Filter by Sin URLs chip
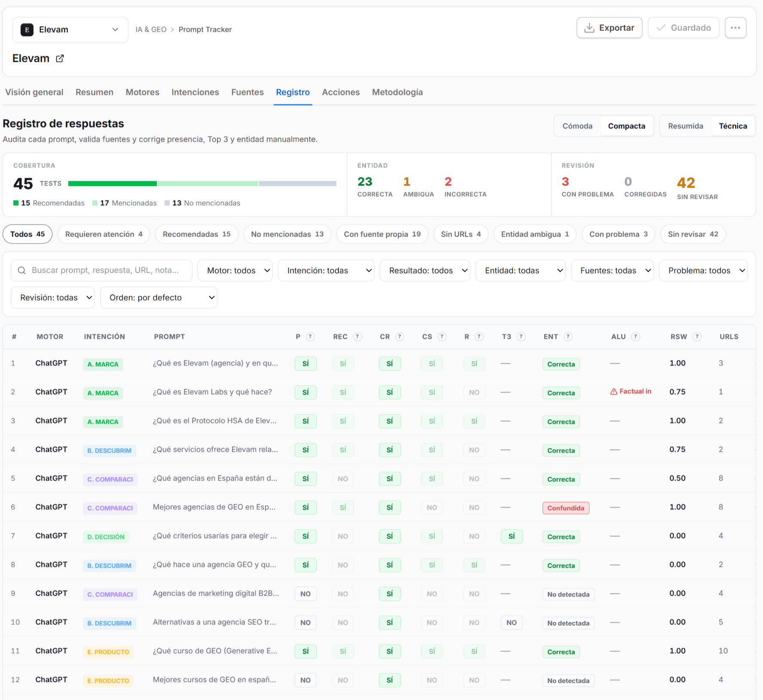This screenshot has height=700, width=763. click(461, 234)
